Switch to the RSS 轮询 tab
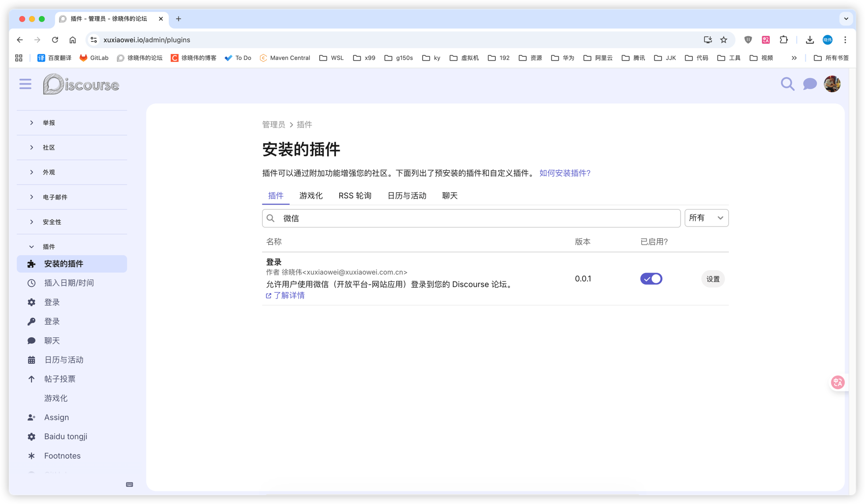This screenshot has width=865, height=504. tap(355, 196)
